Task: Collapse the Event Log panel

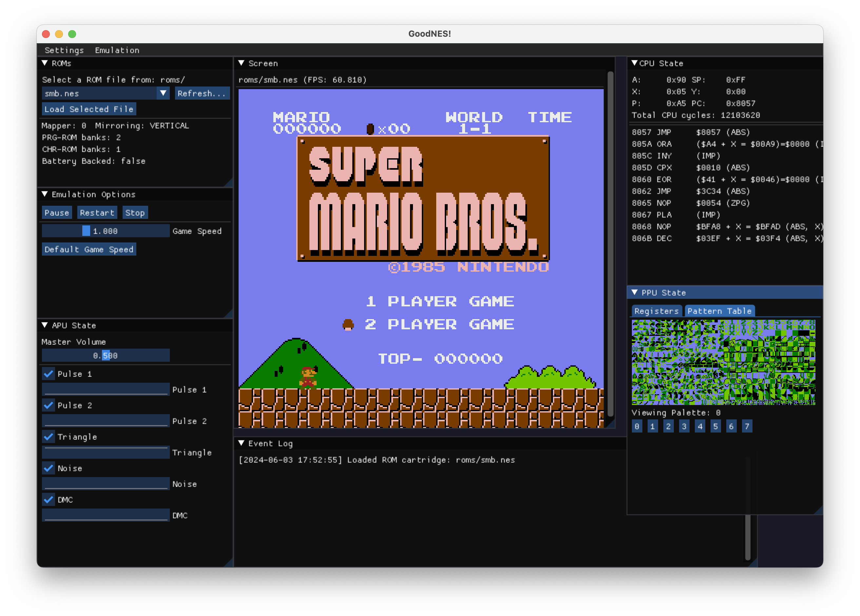Action: 241,443
